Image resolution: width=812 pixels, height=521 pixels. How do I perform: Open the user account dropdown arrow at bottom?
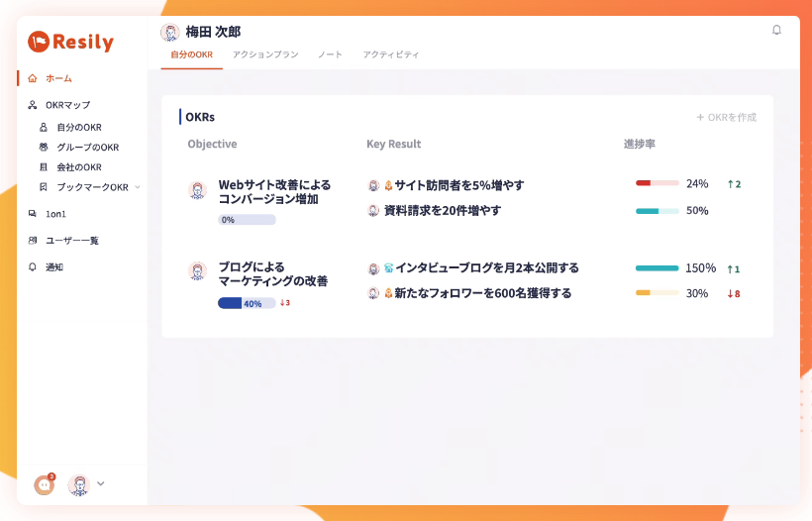pos(100,484)
